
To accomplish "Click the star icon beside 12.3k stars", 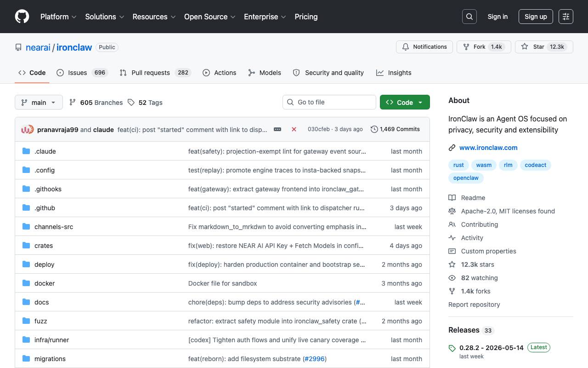I will pos(452,264).
